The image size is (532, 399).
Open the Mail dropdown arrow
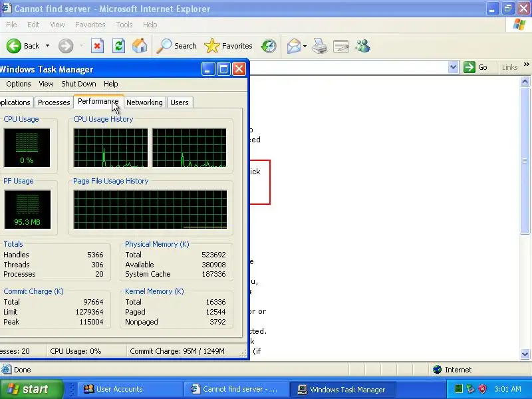click(x=305, y=46)
